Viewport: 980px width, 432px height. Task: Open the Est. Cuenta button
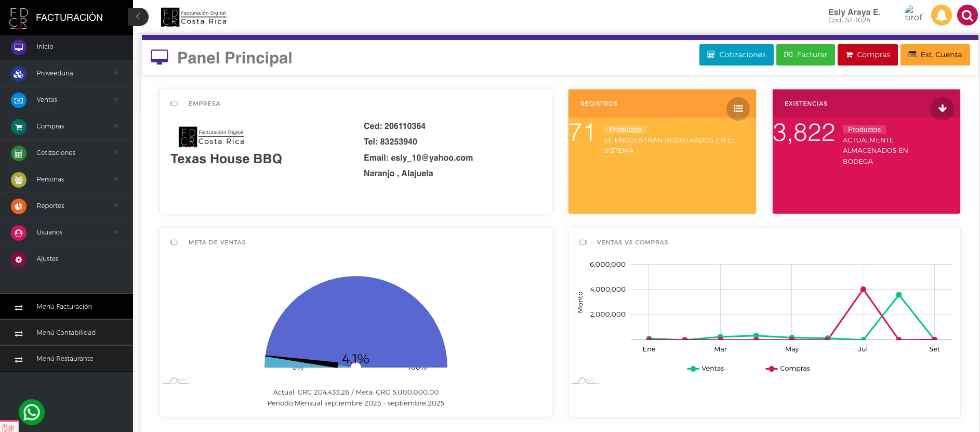tap(935, 55)
